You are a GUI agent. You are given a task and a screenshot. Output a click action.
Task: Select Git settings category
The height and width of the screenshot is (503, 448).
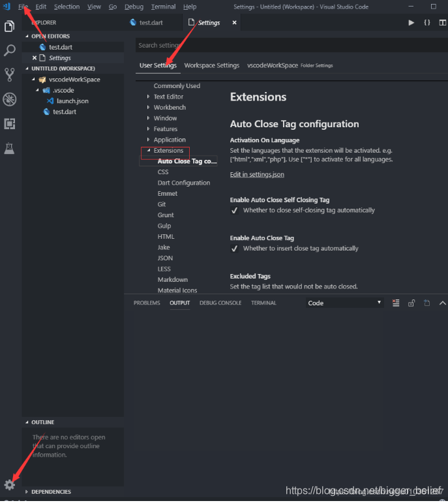point(162,204)
